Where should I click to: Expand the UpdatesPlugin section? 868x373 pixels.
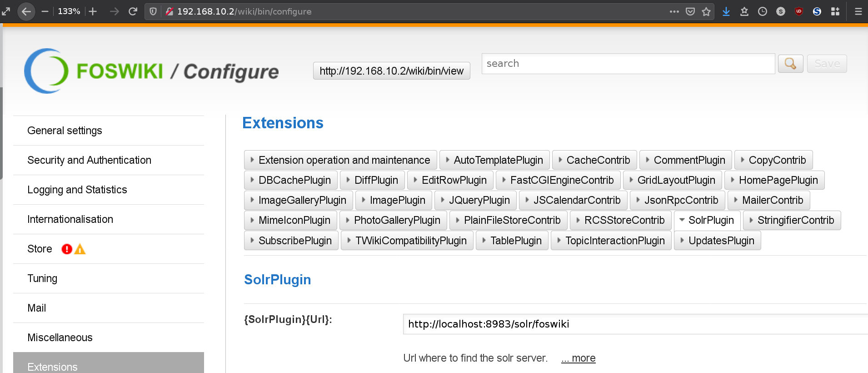[717, 241]
